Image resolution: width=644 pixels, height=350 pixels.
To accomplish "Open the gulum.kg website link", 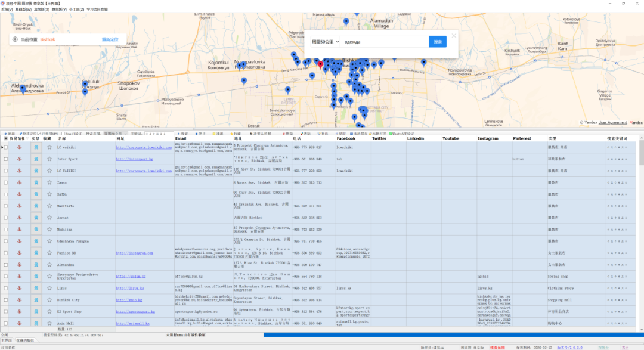I will [131, 277].
